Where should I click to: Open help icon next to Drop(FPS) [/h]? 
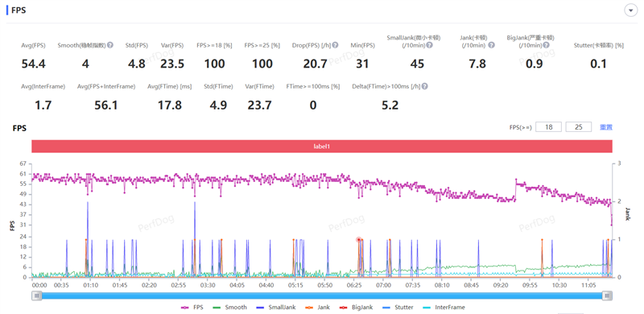(x=335, y=45)
